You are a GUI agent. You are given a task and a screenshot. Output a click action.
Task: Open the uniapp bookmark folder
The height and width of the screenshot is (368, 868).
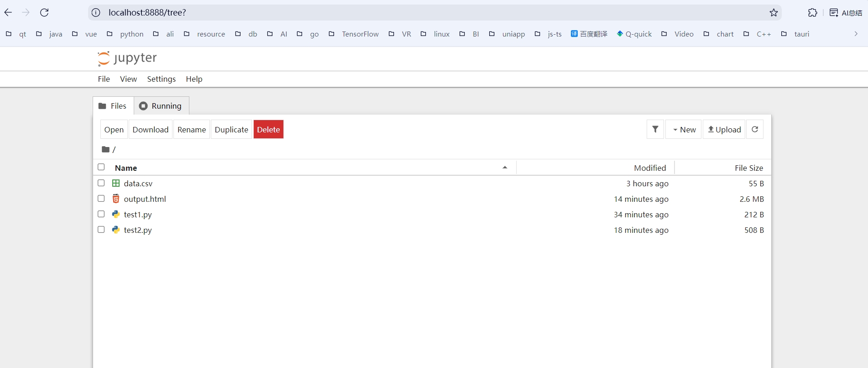(507, 34)
